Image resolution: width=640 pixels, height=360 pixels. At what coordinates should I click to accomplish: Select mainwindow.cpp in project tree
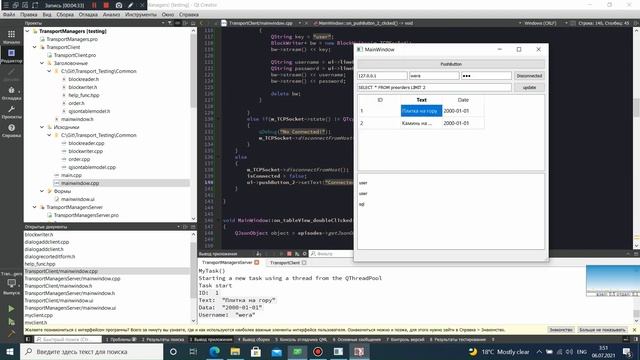coord(80,183)
